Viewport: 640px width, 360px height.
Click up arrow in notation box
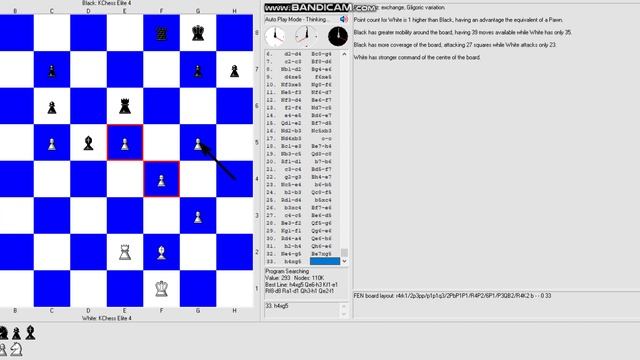pos(343,306)
